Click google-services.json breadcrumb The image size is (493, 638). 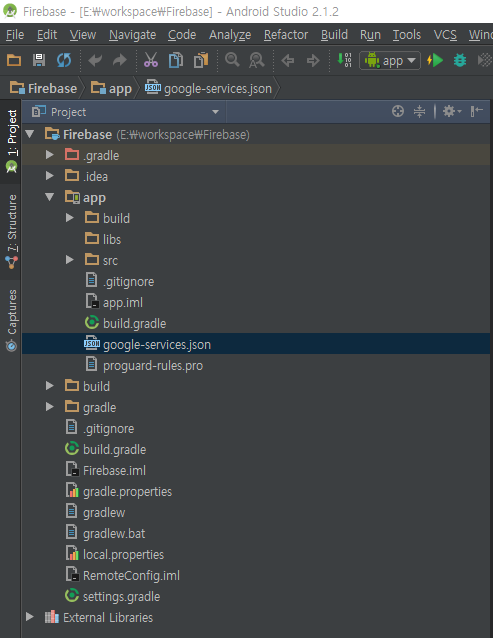point(208,88)
